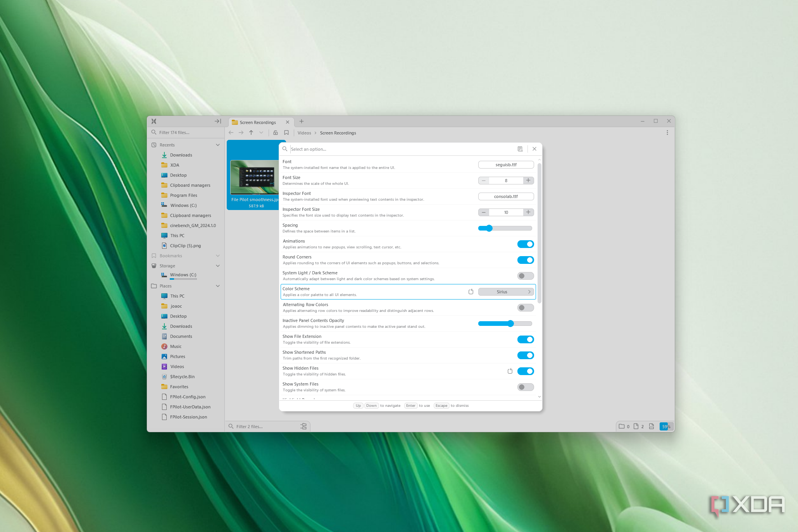Open Clipboard managers in Recents
The height and width of the screenshot is (532, 798).
pyautogui.click(x=190, y=185)
